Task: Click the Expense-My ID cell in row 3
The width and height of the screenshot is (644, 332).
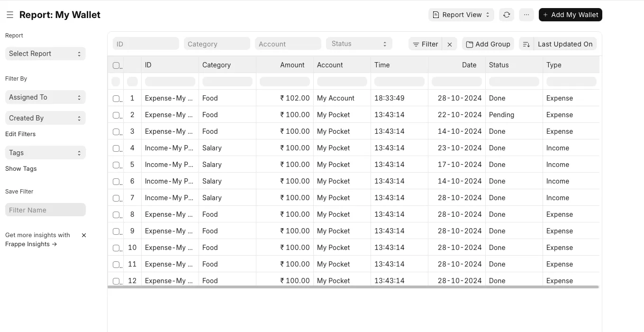Action: click(x=170, y=131)
